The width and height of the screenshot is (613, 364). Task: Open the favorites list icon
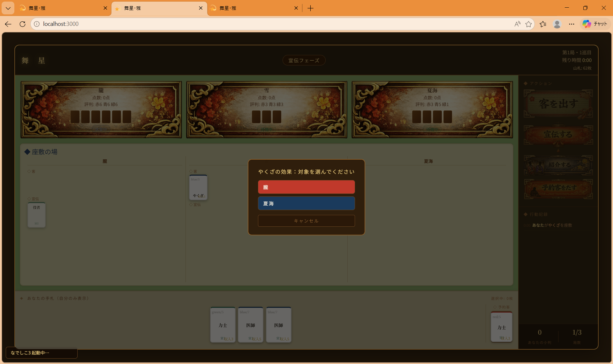point(543,24)
